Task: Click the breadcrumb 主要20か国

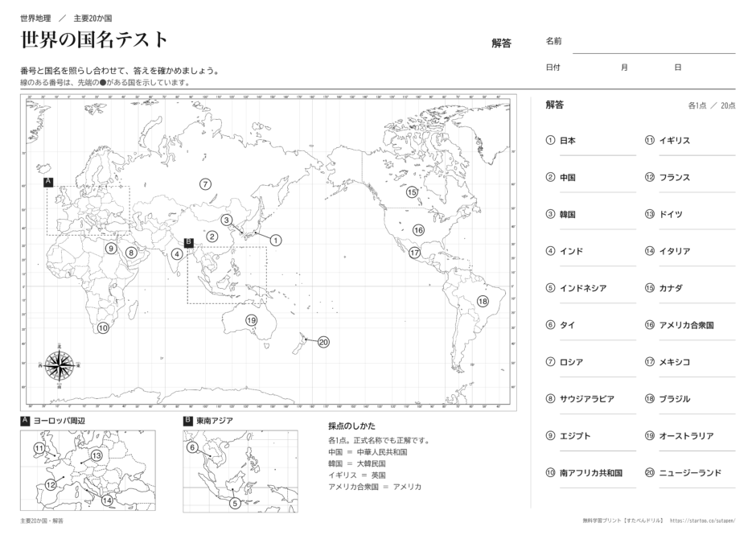Action: coord(92,19)
